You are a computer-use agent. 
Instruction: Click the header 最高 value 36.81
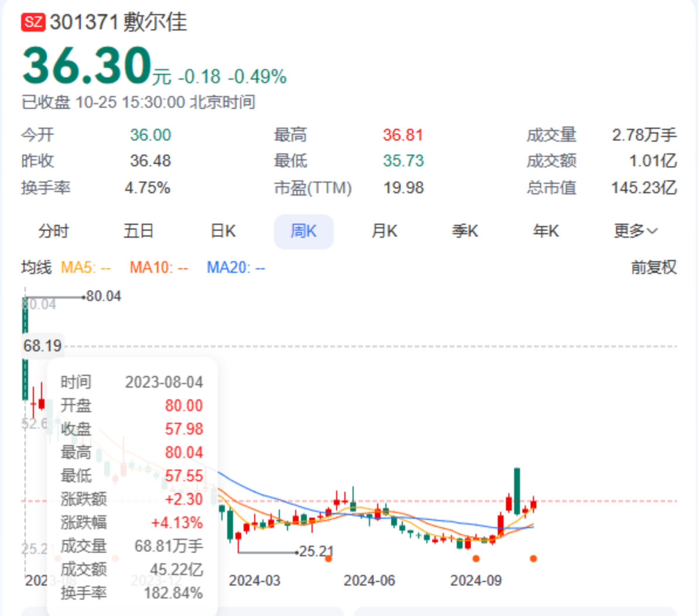(x=403, y=135)
